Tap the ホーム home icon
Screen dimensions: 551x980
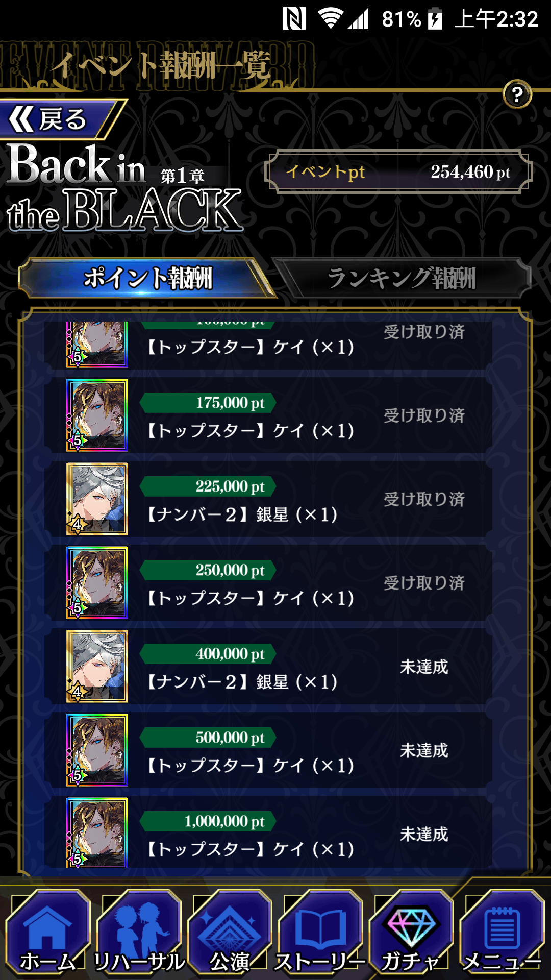47,934
